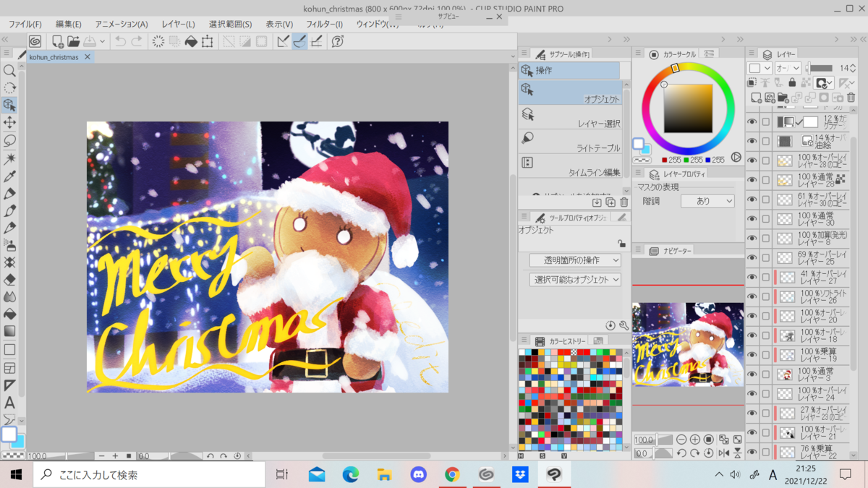Open 透明箇所の操作 dropdown
Image resolution: width=868 pixels, height=488 pixels.
(575, 260)
